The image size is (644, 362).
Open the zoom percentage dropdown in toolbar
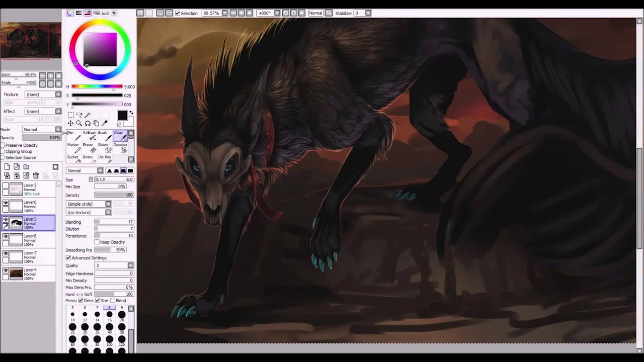[x=224, y=13]
